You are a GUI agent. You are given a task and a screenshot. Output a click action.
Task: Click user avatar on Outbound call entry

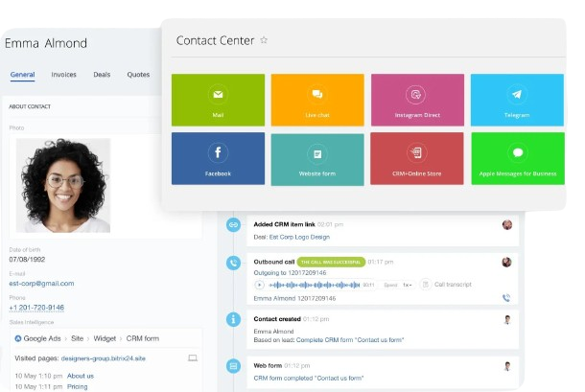[x=506, y=263]
